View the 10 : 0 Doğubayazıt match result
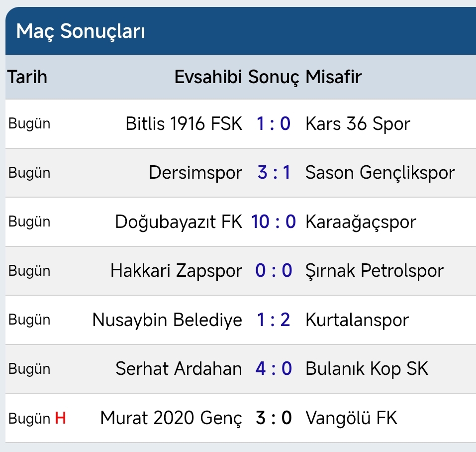476x452 pixels. (x=273, y=222)
